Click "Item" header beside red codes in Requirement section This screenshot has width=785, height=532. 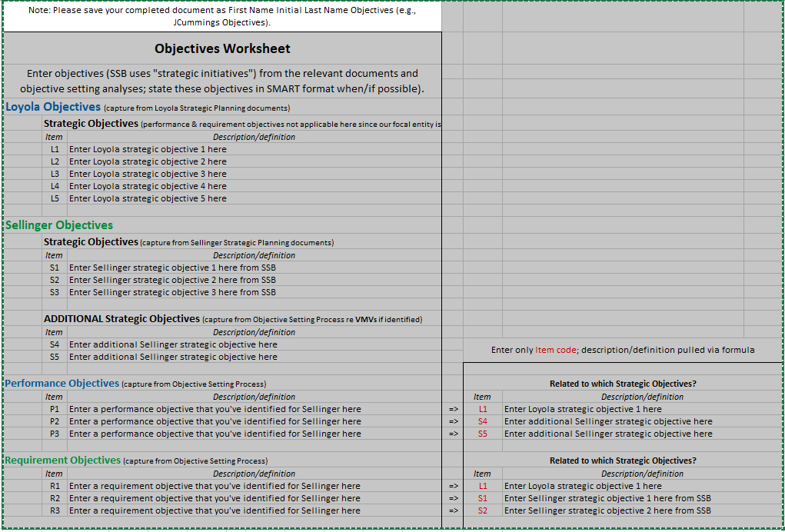point(483,474)
